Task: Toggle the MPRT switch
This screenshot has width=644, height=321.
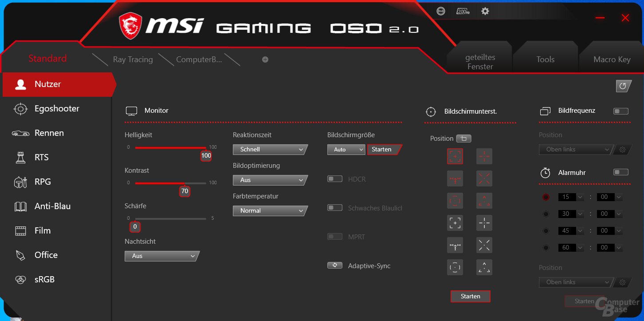Action: click(x=335, y=237)
